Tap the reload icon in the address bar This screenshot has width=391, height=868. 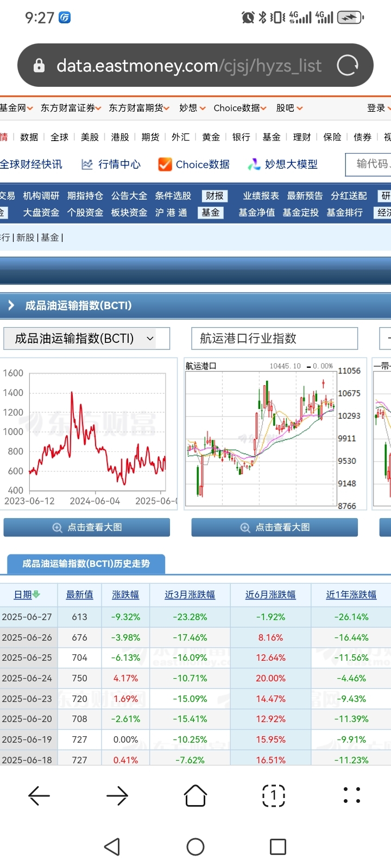click(x=348, y=66)
